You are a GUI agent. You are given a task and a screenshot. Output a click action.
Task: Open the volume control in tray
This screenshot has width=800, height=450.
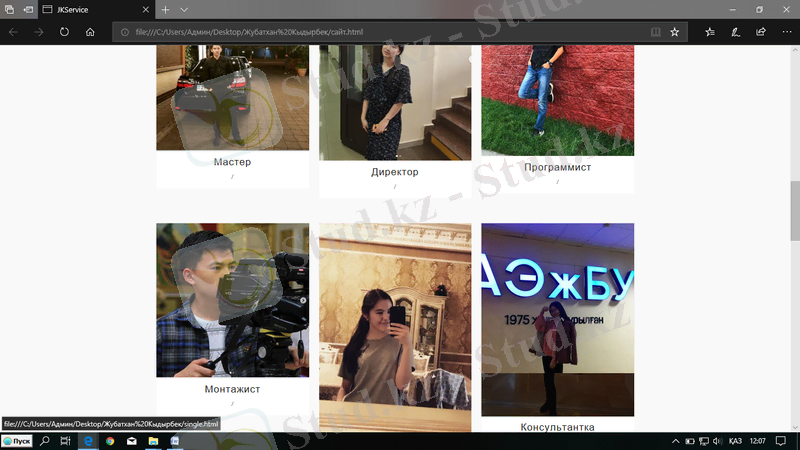tap(717, 441)
